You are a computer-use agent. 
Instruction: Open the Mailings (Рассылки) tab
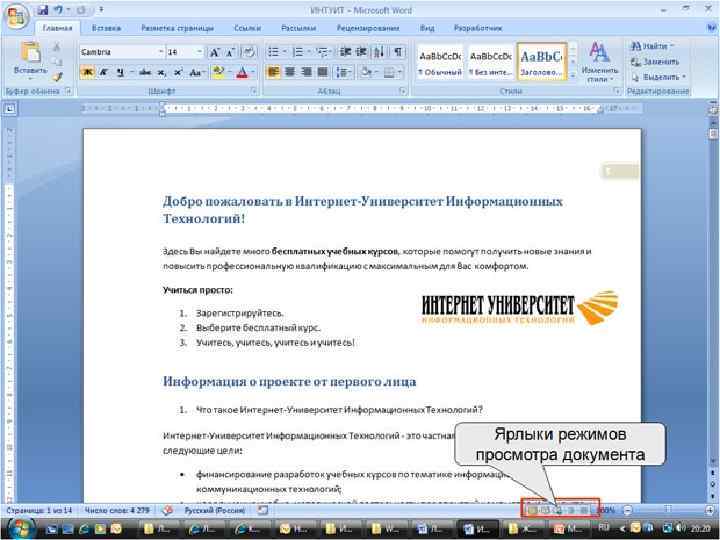click(298, 28)
